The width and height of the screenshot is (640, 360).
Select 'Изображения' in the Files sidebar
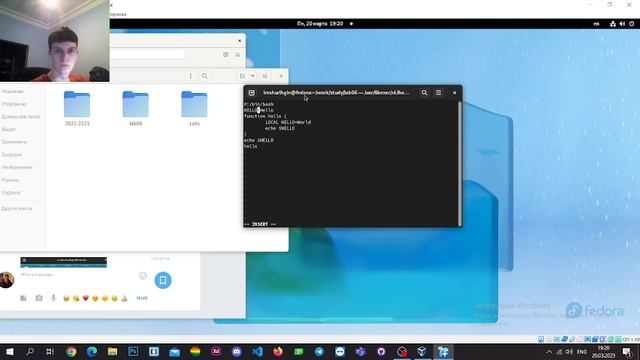(x=17, y=167)
